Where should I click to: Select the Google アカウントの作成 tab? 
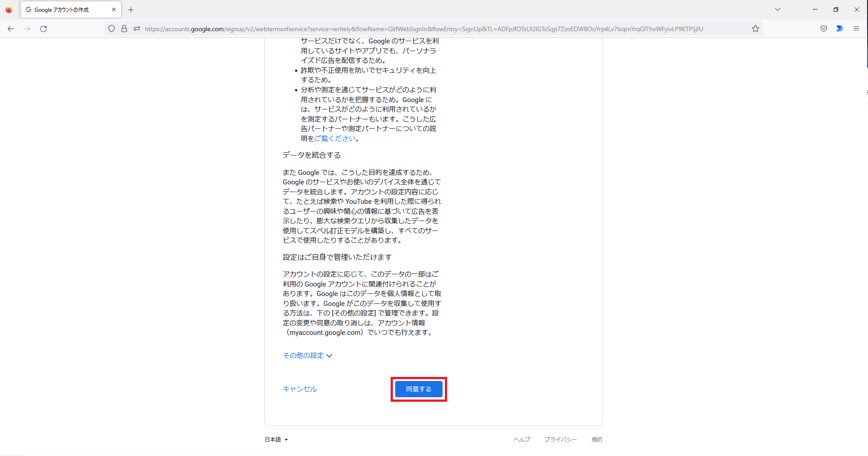[71, 9]
